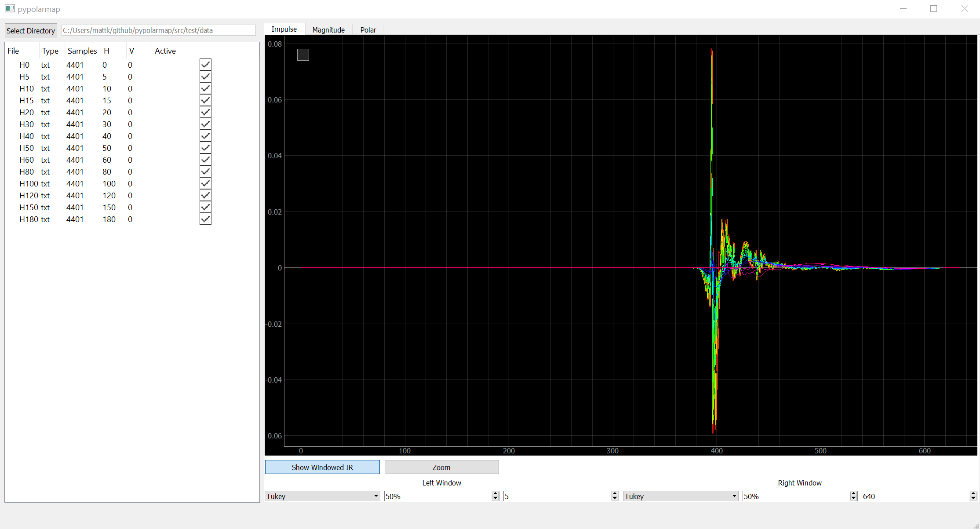This screenshot has height=529, width=980.
Task: Uncheck the Active checkbox for H0
Action: coord(205,65)
